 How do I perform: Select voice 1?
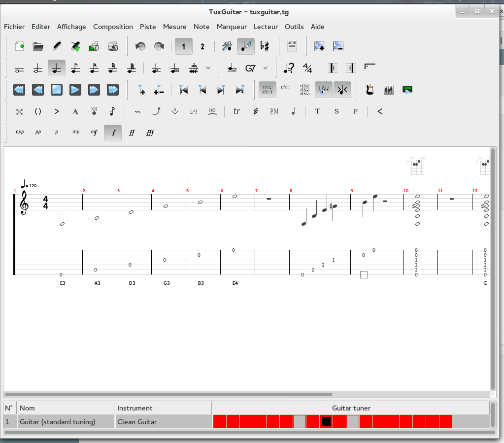point(184,46)
